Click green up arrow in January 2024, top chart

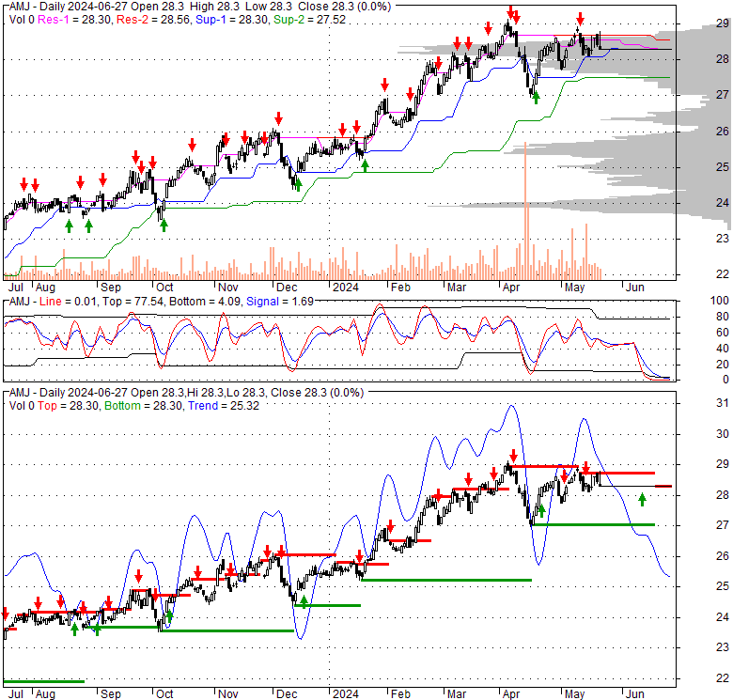[366, 165]
